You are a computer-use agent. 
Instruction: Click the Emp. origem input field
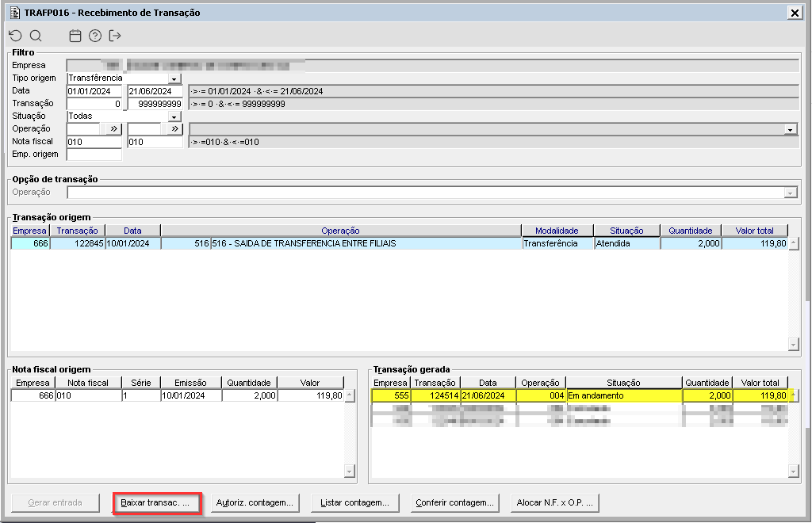(94, 155)
